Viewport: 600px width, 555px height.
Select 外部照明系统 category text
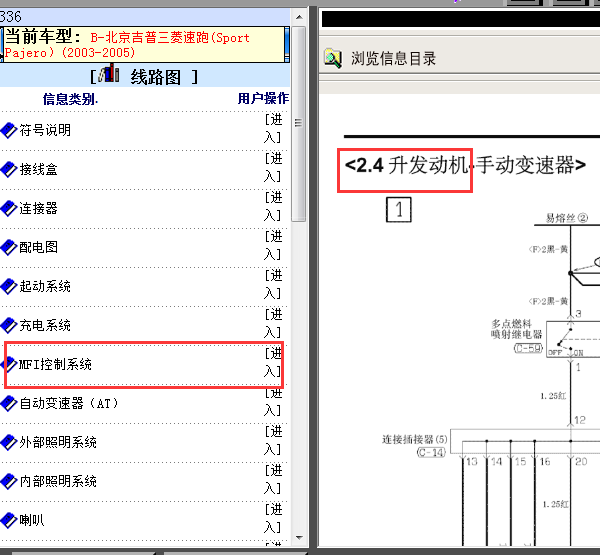coord(58,442)
